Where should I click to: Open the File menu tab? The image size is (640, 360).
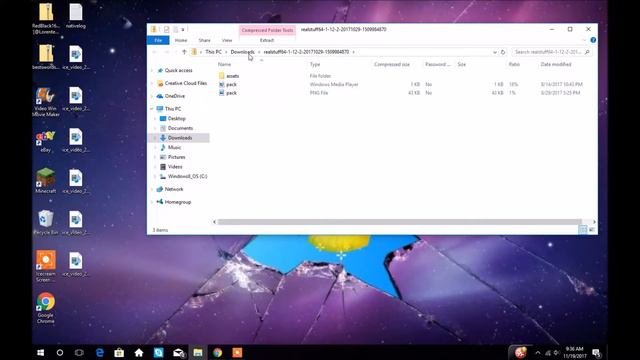[x=158, y=40]
